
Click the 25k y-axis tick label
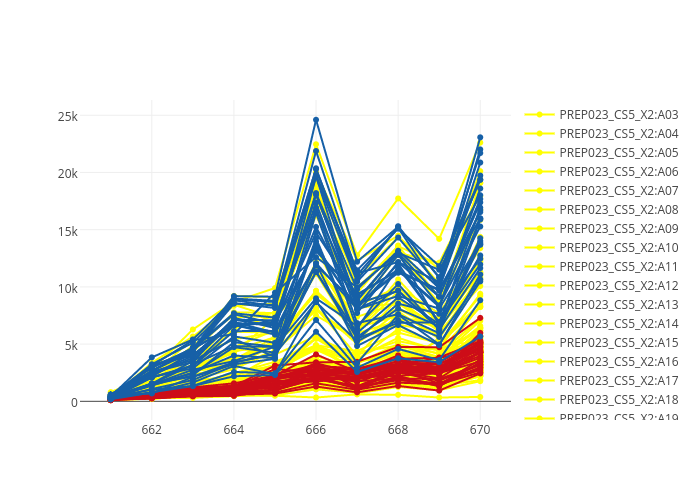coord(66,116)
